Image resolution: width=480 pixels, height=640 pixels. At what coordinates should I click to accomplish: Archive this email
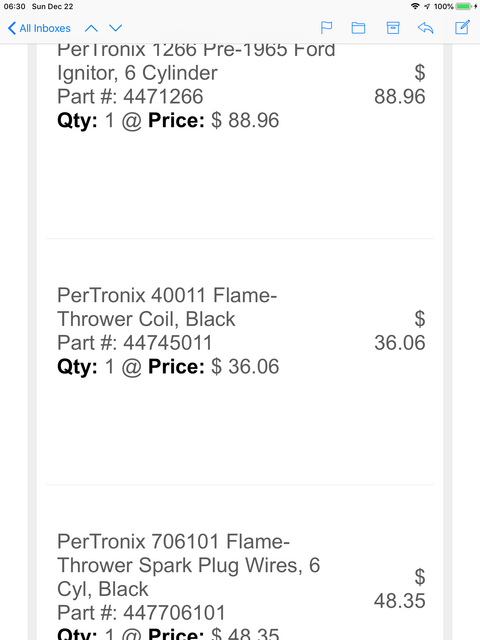[x=393, y=28]
